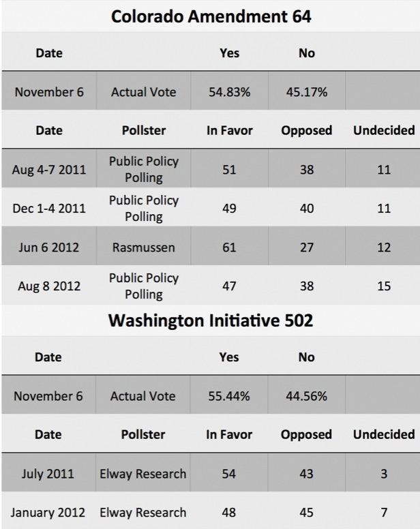Image resolution: width=420 pixels, height=529 pixels.
Task: Select the 12 Undecided value
Action: click(x=384, y=247)
